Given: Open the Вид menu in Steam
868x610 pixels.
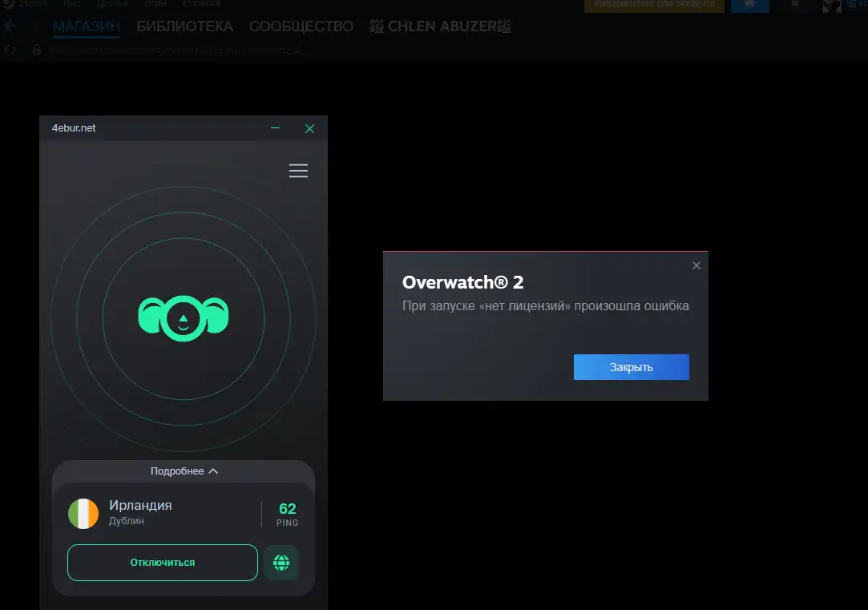Looking at the screenshot, I should tap(72, 3).
